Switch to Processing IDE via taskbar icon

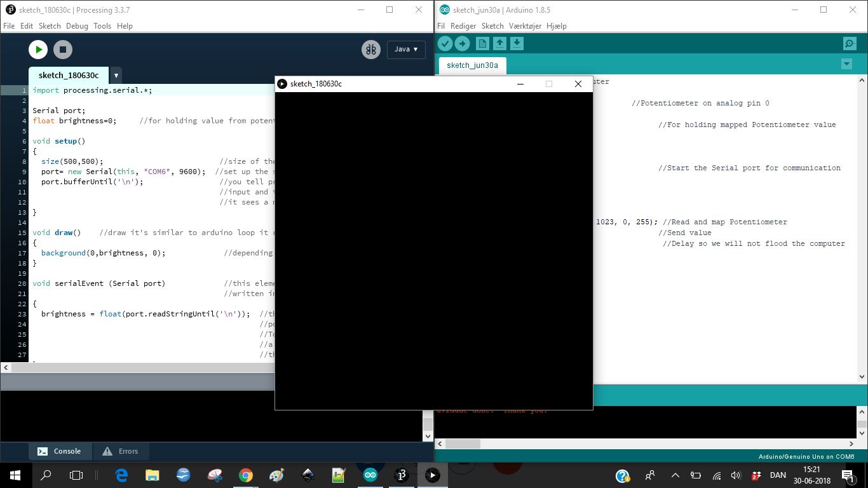(x=402, y=475)
